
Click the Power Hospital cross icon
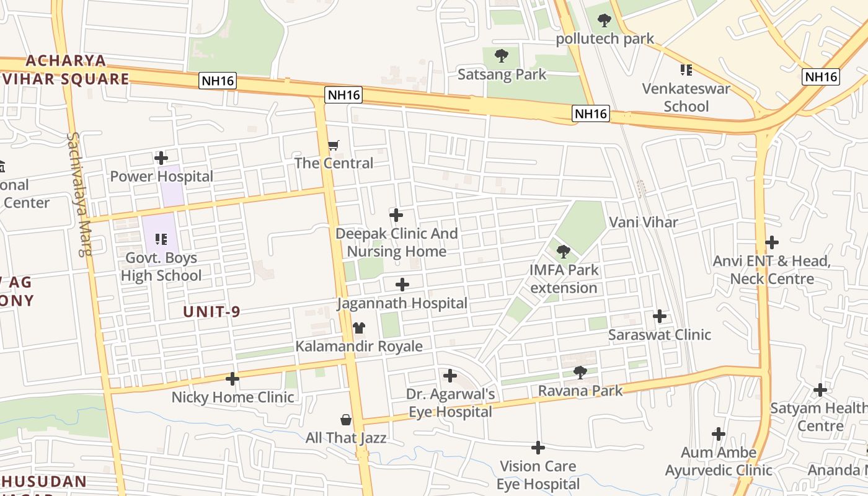click(161, 158)
